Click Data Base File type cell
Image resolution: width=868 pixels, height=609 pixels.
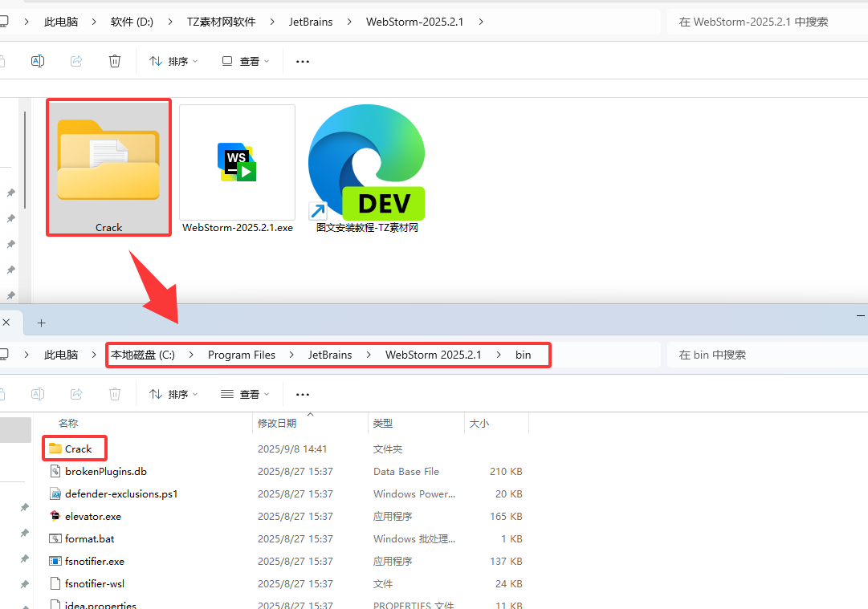[406, 472]
